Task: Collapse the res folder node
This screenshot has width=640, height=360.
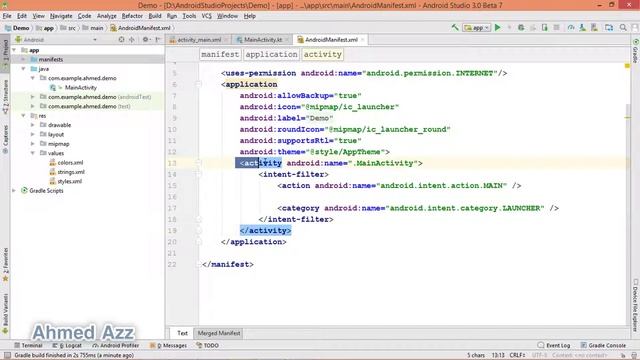Action: click(24, 116)
